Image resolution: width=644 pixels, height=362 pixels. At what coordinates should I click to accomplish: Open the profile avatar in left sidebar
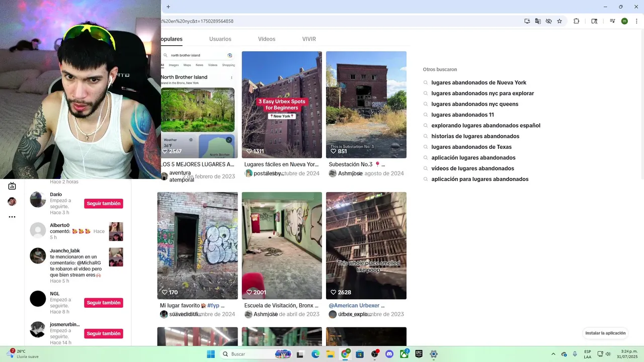[12, 202]
